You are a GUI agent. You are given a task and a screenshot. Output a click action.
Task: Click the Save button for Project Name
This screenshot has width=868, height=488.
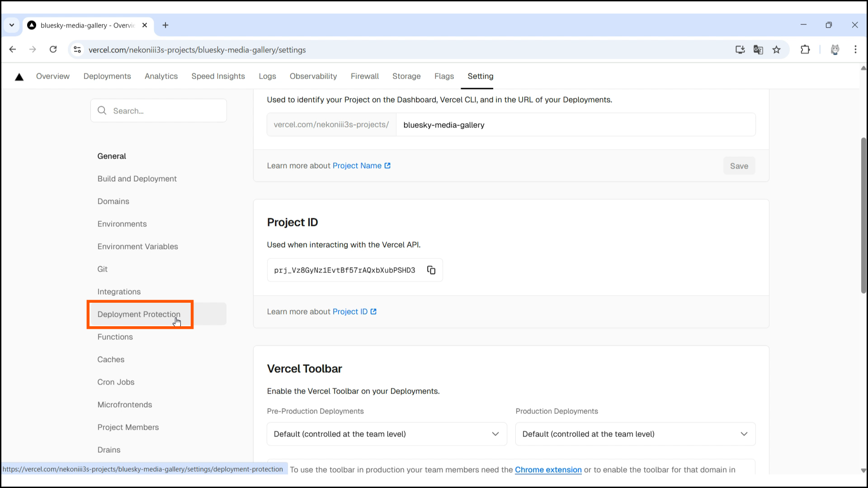tap(739, 166)
